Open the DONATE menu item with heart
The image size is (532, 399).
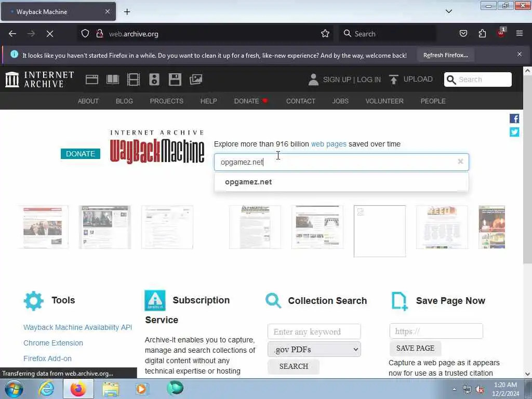click(251, 101)
